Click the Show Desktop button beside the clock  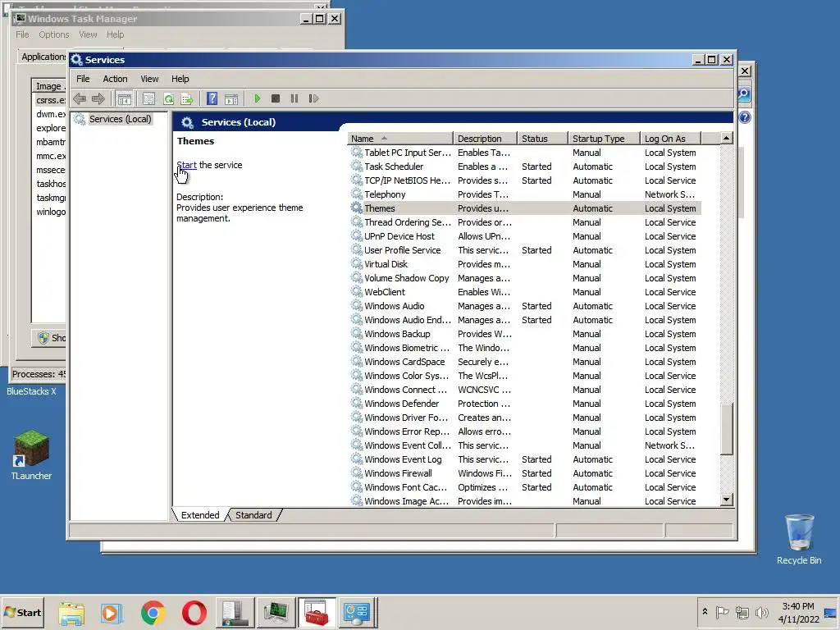pos(831,612)
